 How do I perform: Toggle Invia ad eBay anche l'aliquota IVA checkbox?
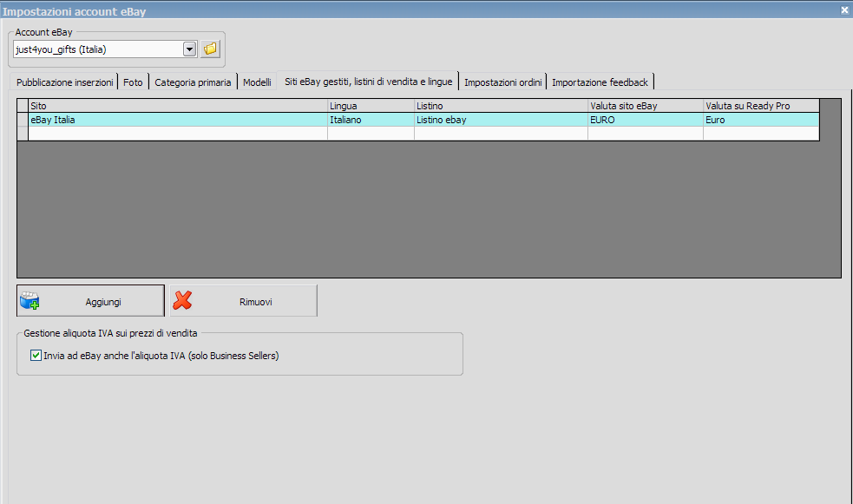(x=36, y=356)
